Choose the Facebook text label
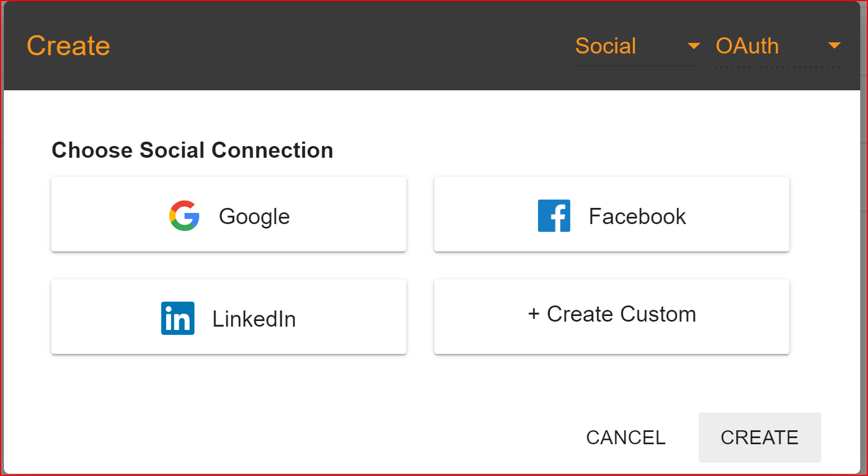 point(637,216)
